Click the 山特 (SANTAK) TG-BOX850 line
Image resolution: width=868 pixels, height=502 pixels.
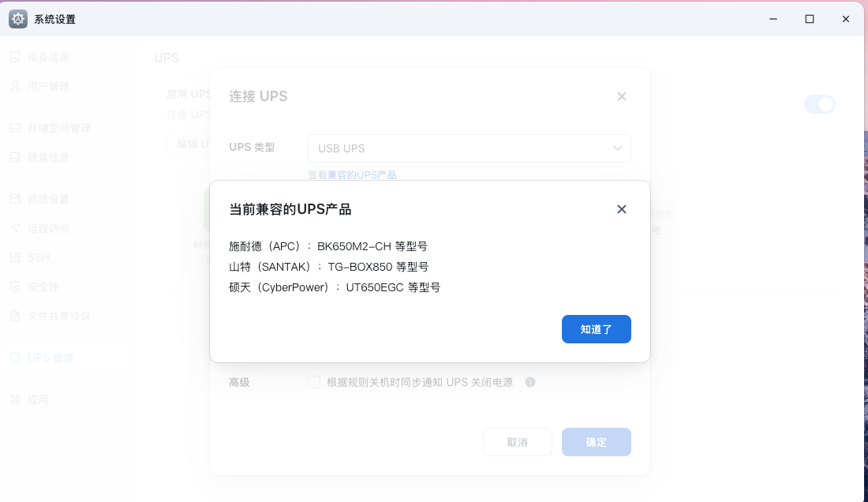[329, 267]
